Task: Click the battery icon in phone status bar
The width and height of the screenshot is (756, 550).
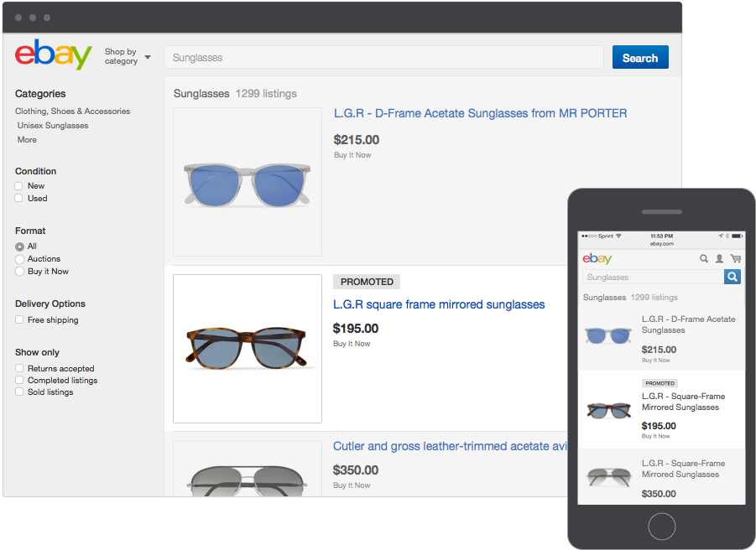Action: pyautogui.click(x=737, y=235)
